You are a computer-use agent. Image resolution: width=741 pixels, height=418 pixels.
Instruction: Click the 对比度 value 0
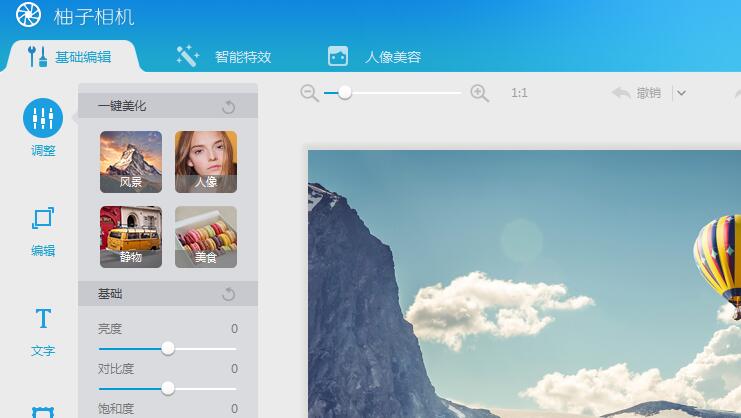(234, 368)
